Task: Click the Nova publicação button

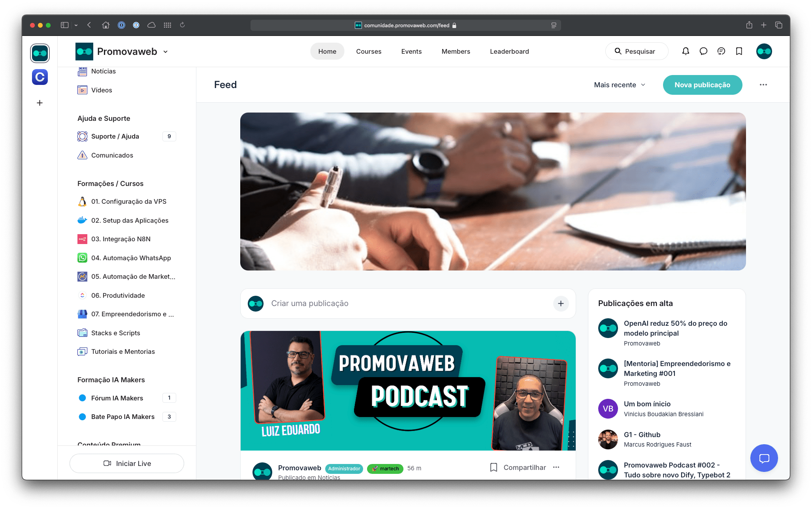Action: point(703,85)
